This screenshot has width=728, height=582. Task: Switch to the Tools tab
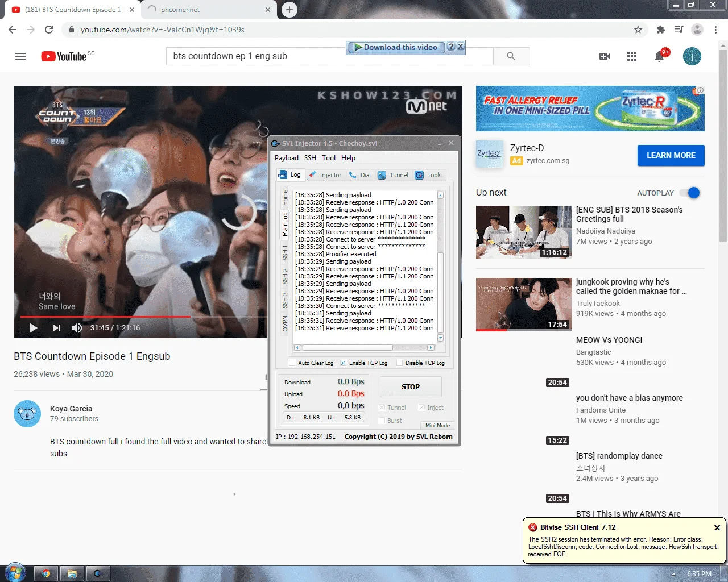[428, 175]
